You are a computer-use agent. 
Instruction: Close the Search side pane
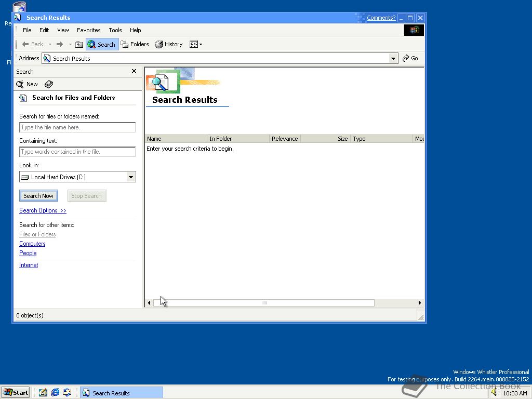(134, 71)
